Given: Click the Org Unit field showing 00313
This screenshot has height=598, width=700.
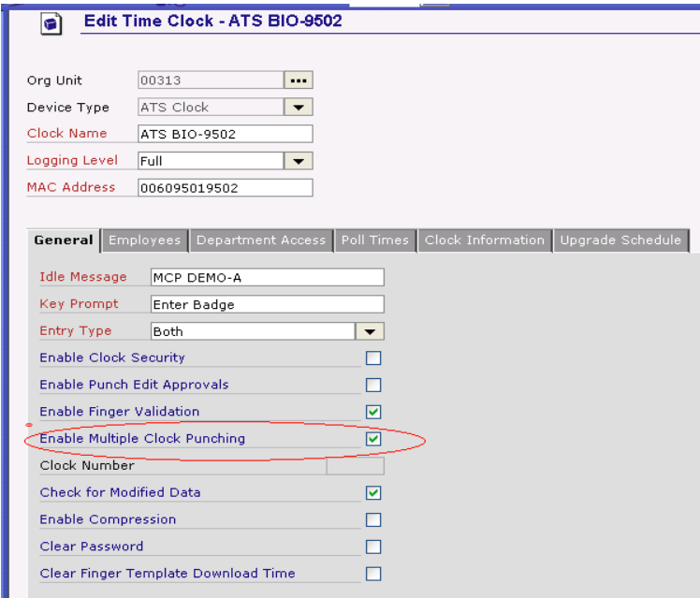Looking at the screenshot, I should point(211,80).
